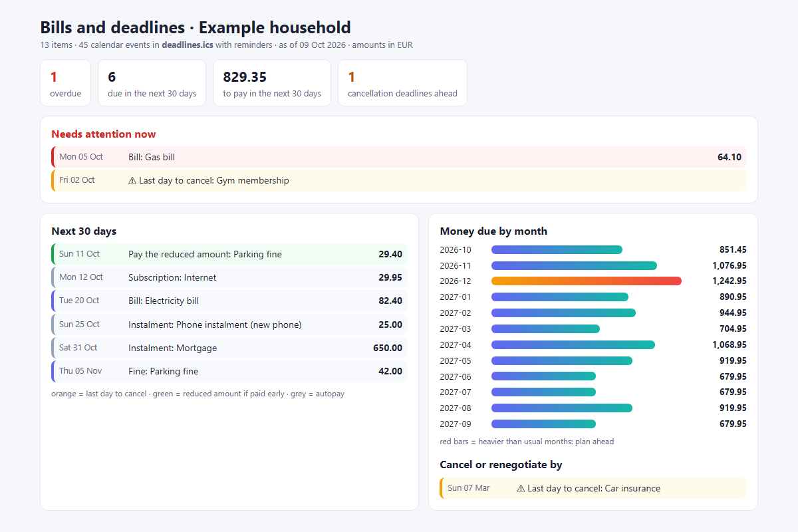Click 'Last day to cancel: Gym membership' text
This screenshot has height=532, width=798.
pos(214,180)
